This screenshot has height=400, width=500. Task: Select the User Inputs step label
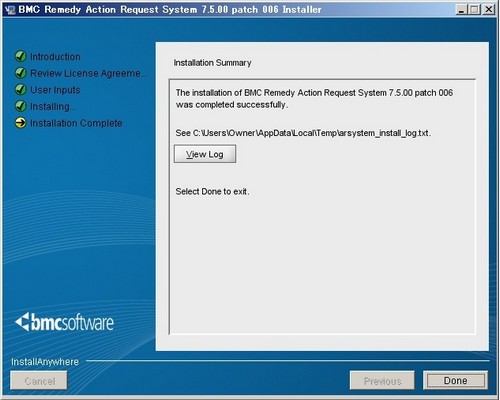tap(55, 90)
